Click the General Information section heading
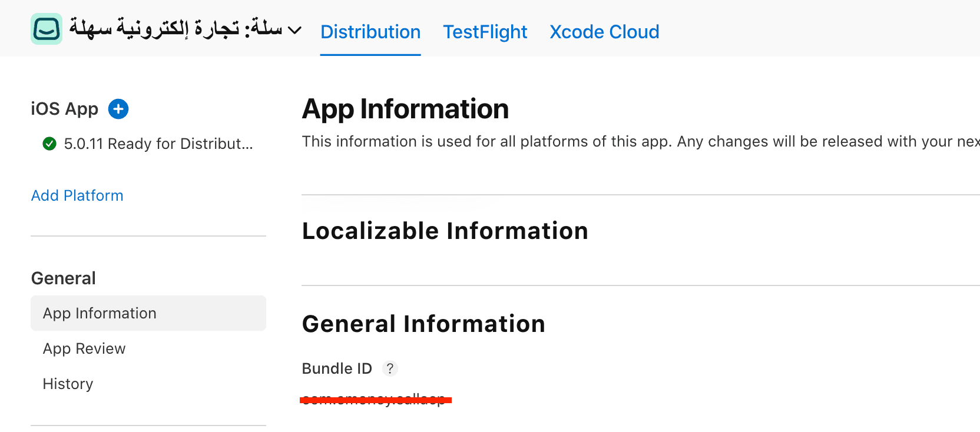The width and height of the screenshot is (980, 432). point(423,324)
